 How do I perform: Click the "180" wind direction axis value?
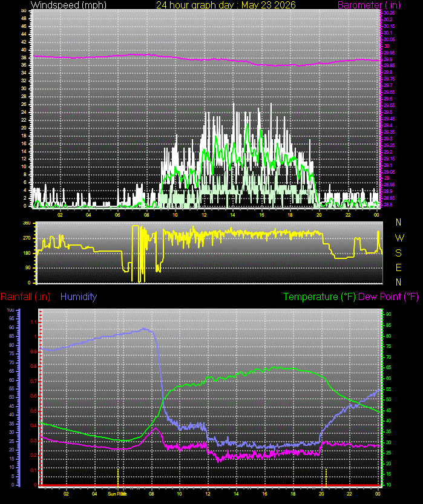27,253
